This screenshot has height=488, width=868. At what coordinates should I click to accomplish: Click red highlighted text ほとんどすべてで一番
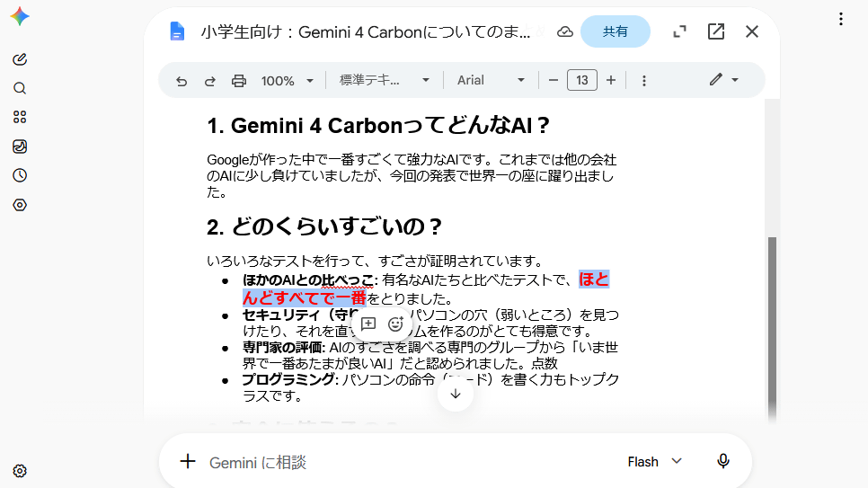[x=305, y=298]
